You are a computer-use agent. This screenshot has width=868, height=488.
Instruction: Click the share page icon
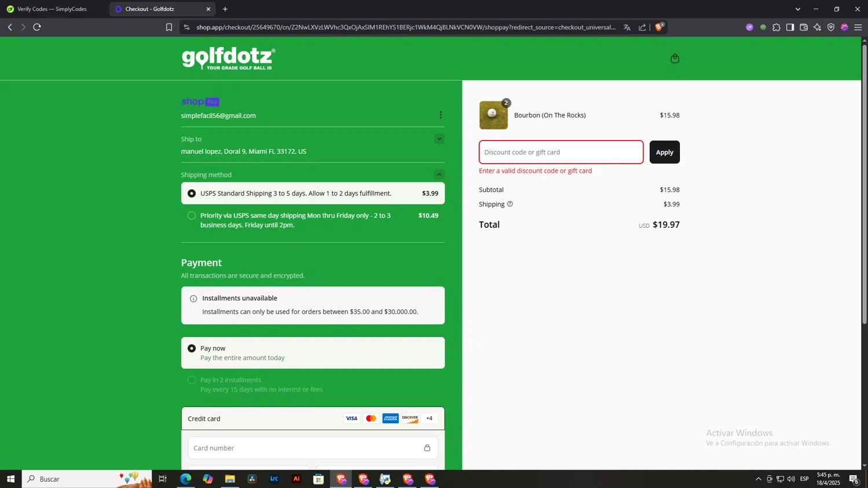[x=642, y=27]
